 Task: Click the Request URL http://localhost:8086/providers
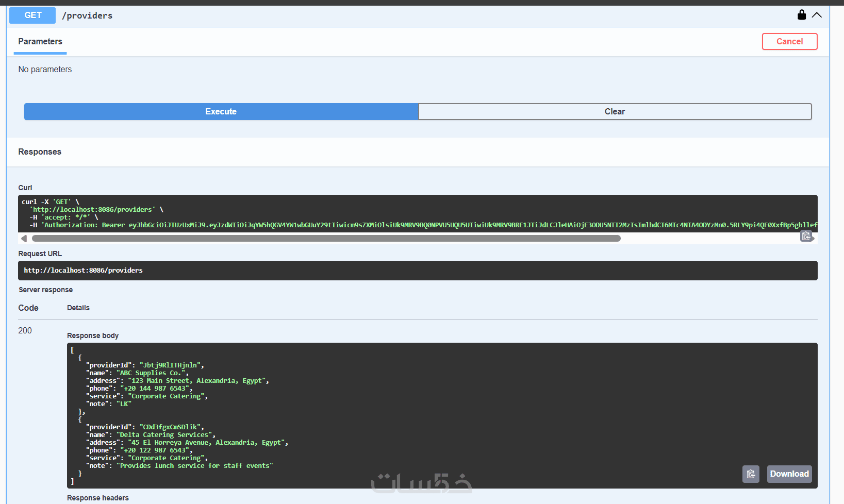(84, 271)
